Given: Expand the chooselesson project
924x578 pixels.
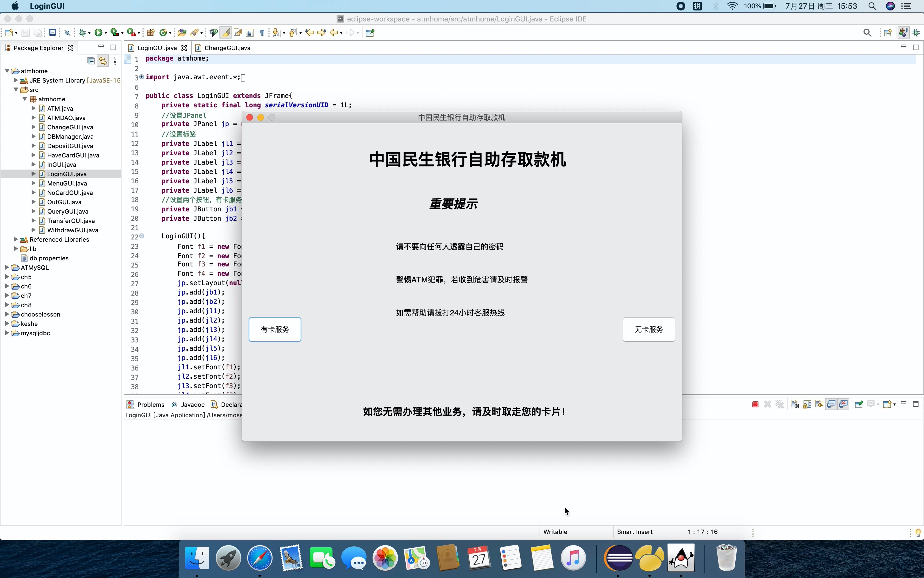Looking at the screenshot, I should tap(7, 314).
